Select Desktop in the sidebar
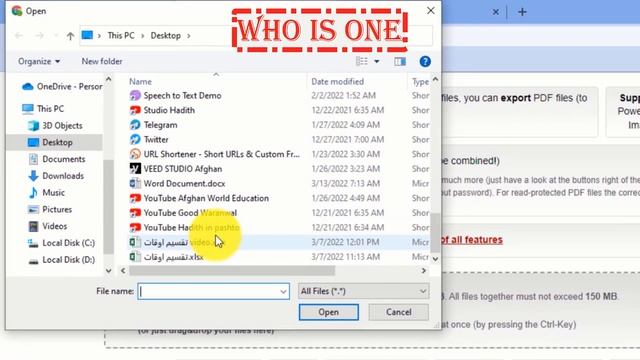Viewport: 640px width, 360px height. pyautogui.click(x=50, y=142)
